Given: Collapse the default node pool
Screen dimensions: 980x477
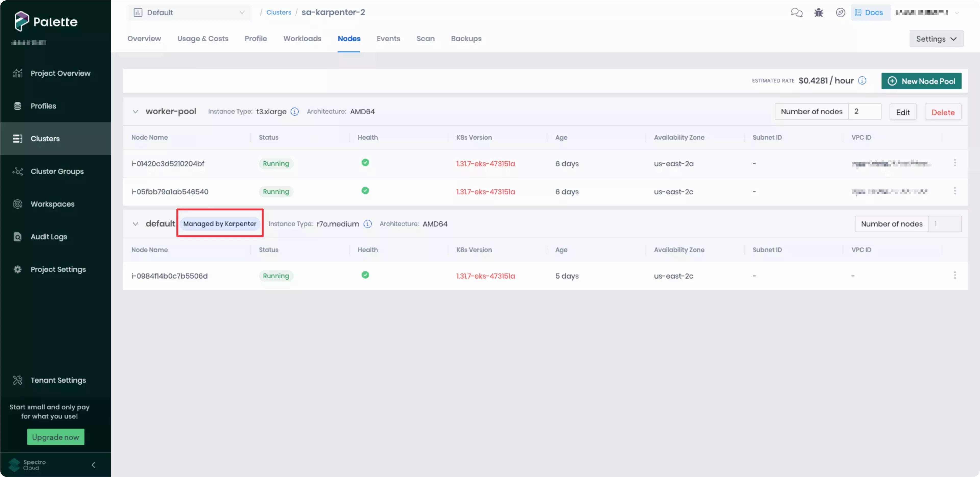Looking at the screenshot, I should pos(135,224).
